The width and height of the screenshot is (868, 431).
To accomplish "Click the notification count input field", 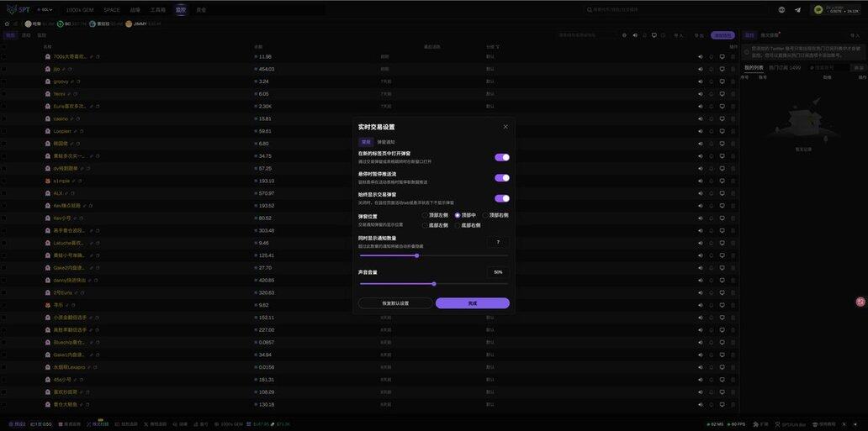I will click(498, 242).
